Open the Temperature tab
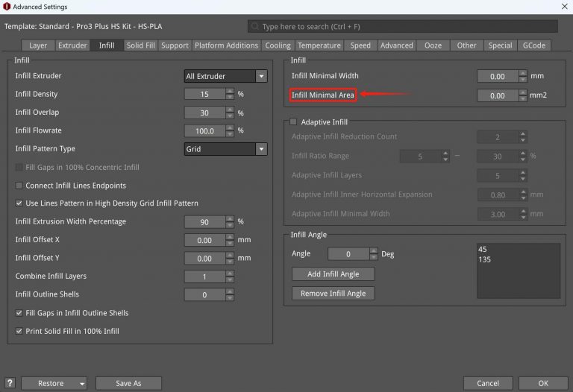This screenshot has width=573, height=392. pyautogui.click(x=319, y=45)
